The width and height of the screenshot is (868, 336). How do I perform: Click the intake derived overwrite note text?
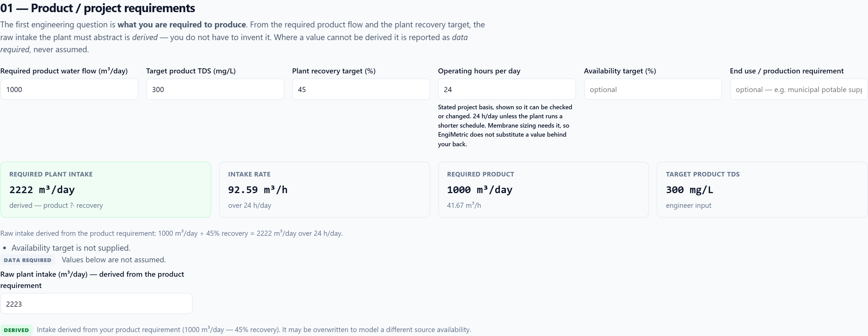pos(254,330)
